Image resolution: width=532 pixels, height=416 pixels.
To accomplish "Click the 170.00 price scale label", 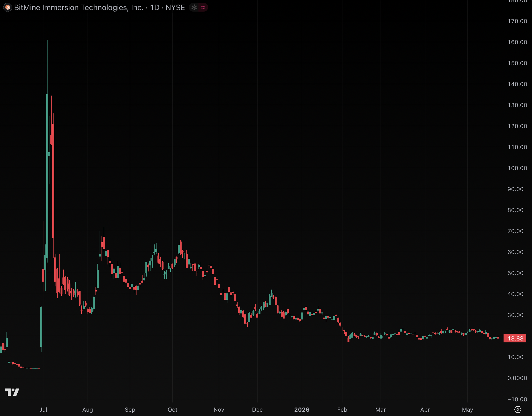I will pos(517,21).
